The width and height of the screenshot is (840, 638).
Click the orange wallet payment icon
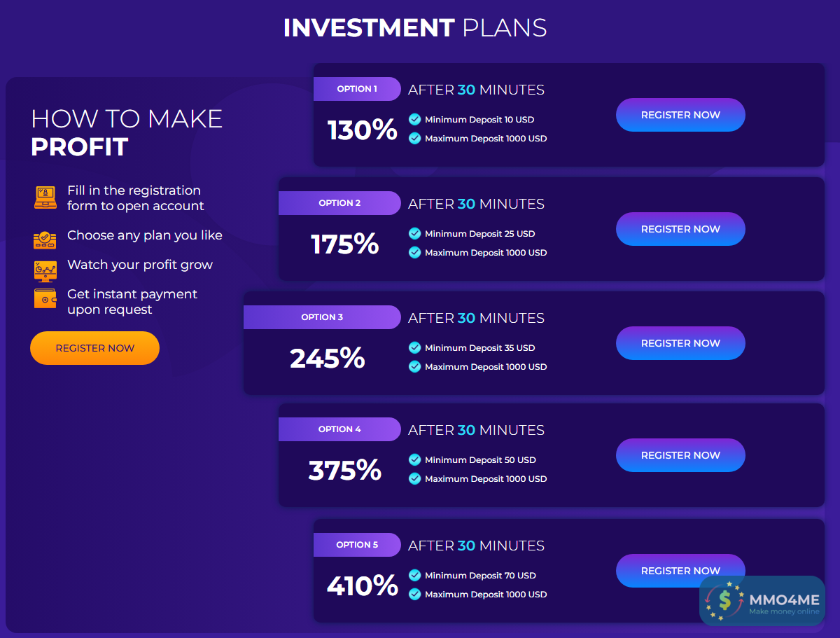point(45,298)
